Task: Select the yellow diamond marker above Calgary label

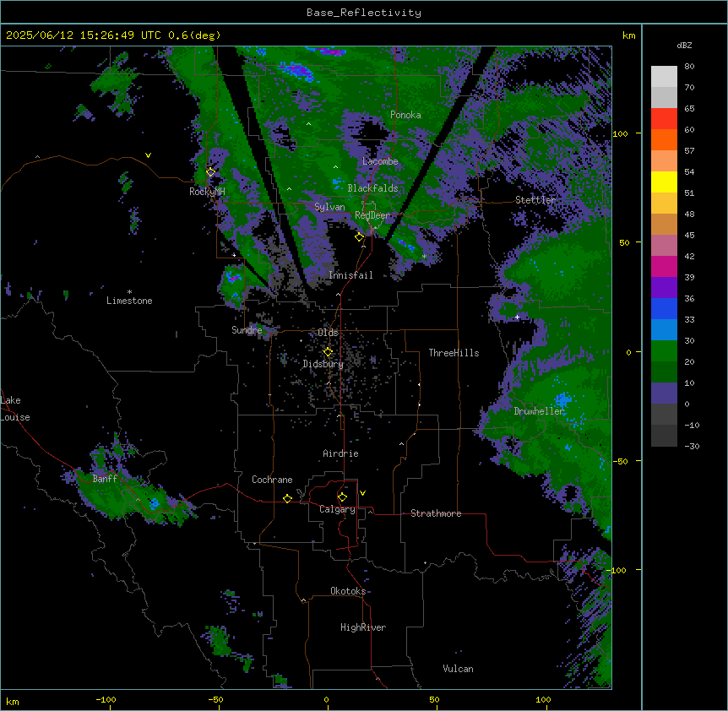Action: tap(342, 497)
